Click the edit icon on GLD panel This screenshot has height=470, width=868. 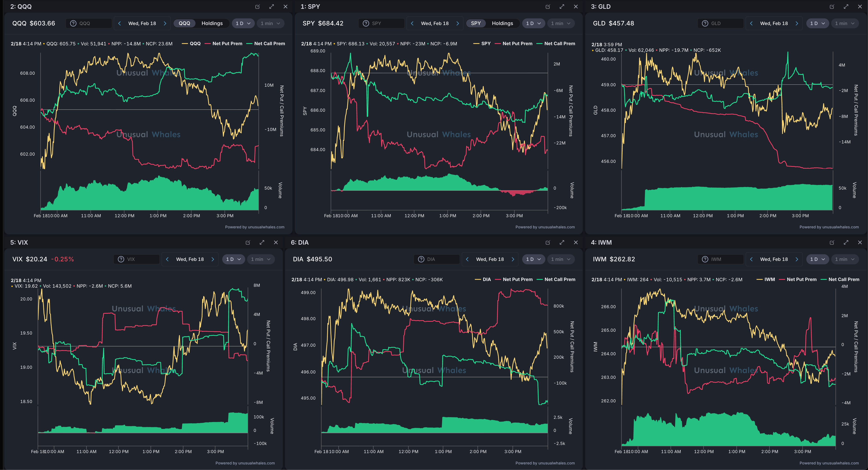click(x=832, y=7)
